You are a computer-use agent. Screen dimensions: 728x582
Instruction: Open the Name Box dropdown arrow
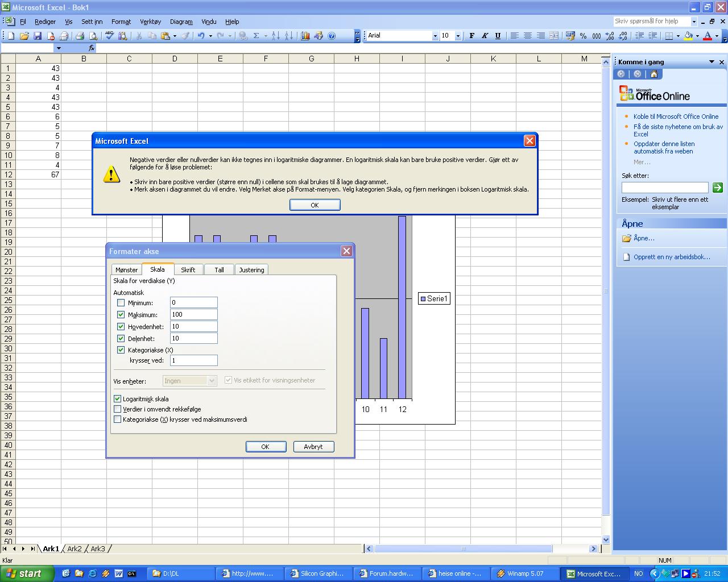click(x=58, y=48)
